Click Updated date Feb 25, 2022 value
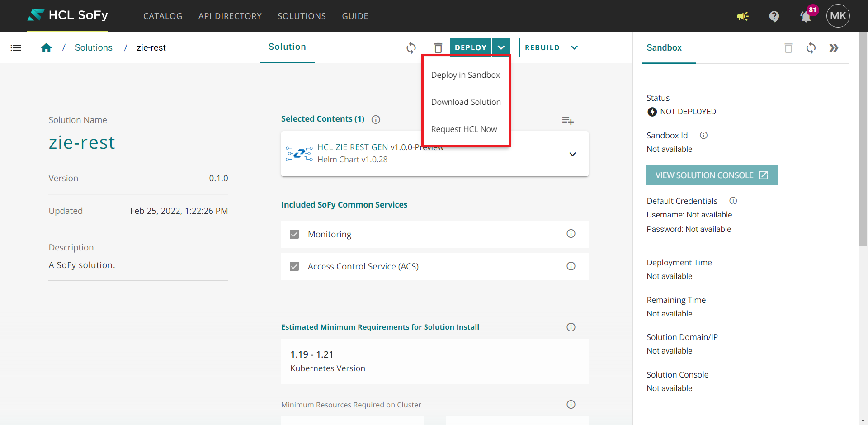This screenshot has width=868, height=425. 179,211
